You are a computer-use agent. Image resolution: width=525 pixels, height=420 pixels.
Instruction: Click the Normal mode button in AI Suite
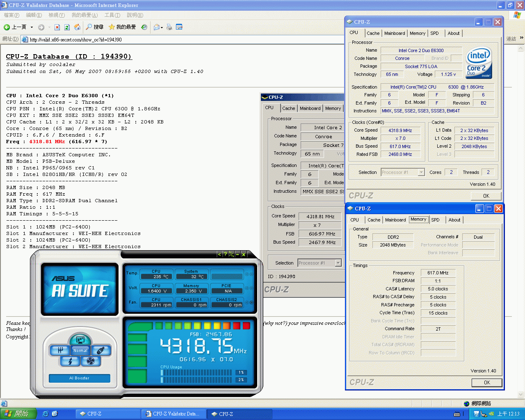(80, 350)
